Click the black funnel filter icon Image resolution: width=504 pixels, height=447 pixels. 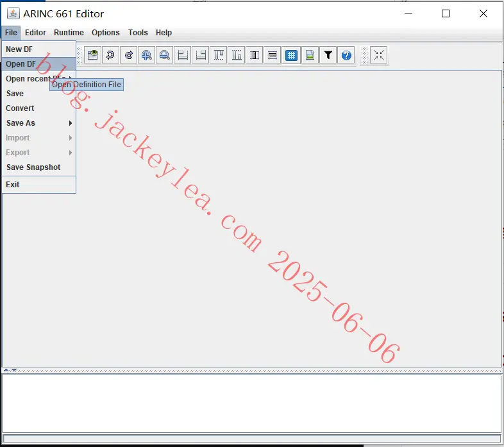coord(328,55)
